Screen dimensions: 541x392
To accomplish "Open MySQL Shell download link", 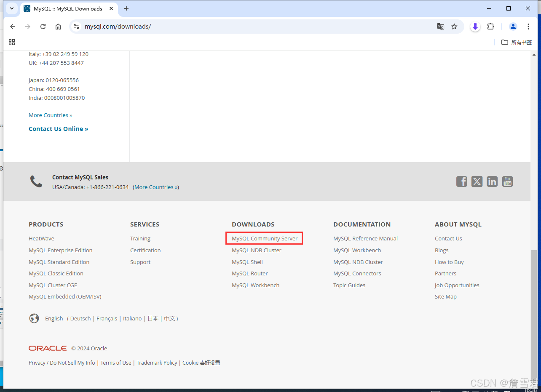I will coord(247,262).
